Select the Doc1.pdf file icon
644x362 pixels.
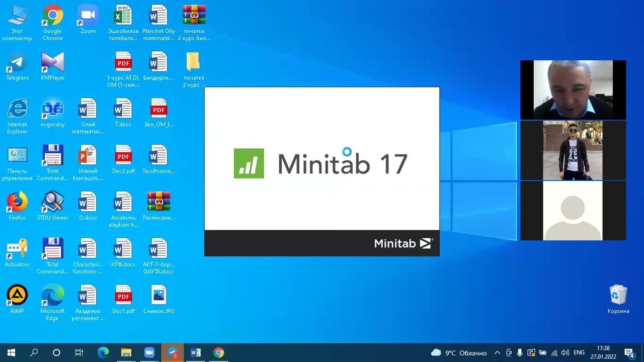123,300
